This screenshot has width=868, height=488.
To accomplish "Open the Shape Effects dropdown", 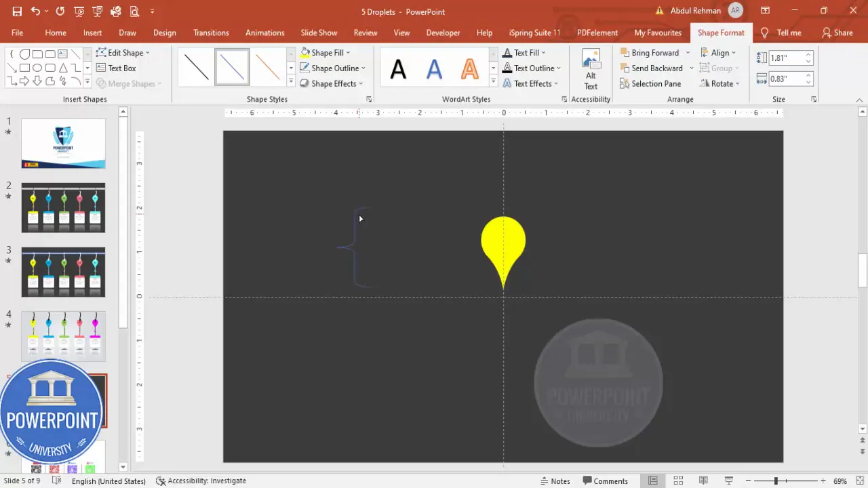I will [x=332, y=83].
